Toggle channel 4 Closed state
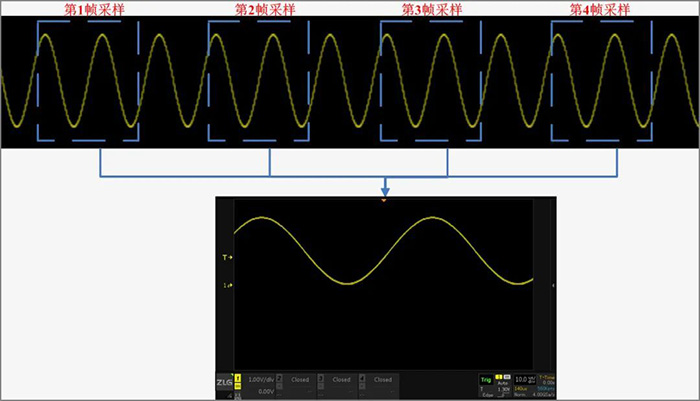700x401 pixels. [383, 380]
